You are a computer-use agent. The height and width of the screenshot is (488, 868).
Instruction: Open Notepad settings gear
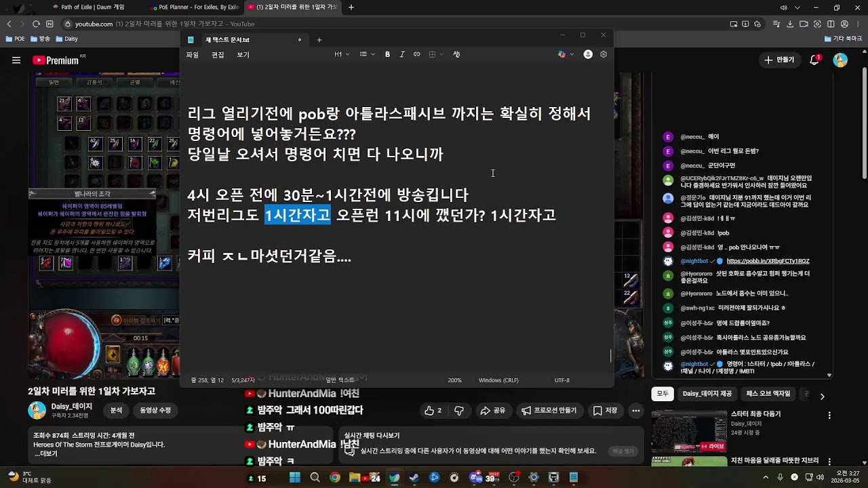[604, 54]
